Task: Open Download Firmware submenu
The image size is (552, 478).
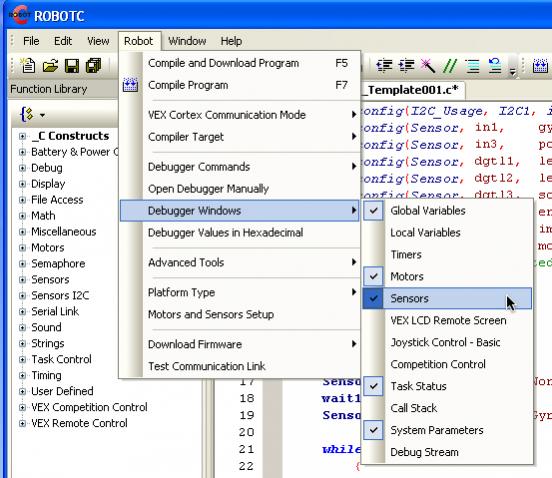Action: click(239, 344)
